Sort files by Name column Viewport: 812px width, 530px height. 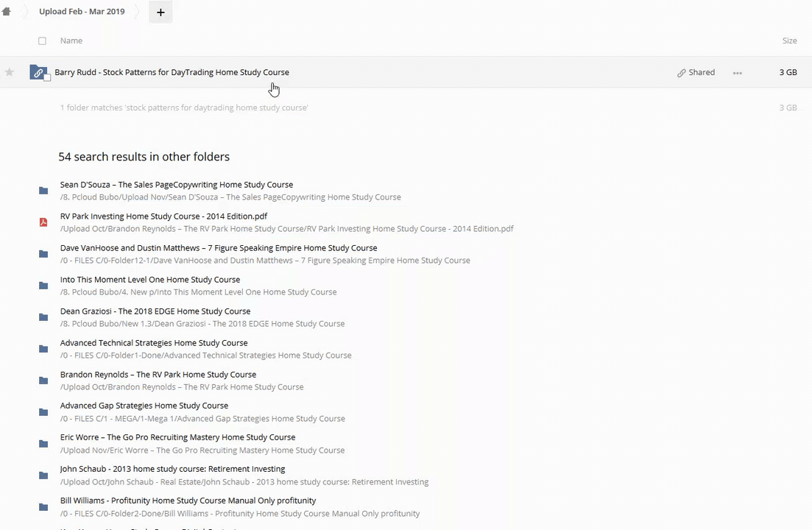click(71, 41)
